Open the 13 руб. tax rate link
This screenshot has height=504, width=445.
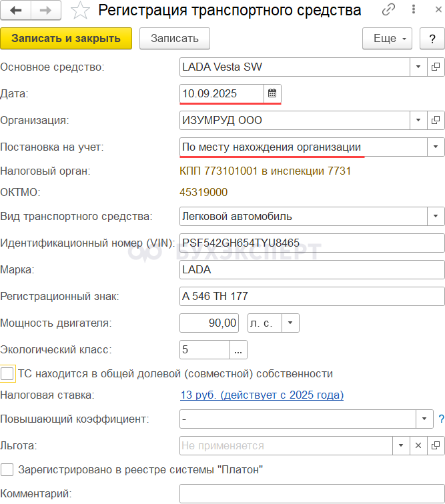tap(262, 395)
